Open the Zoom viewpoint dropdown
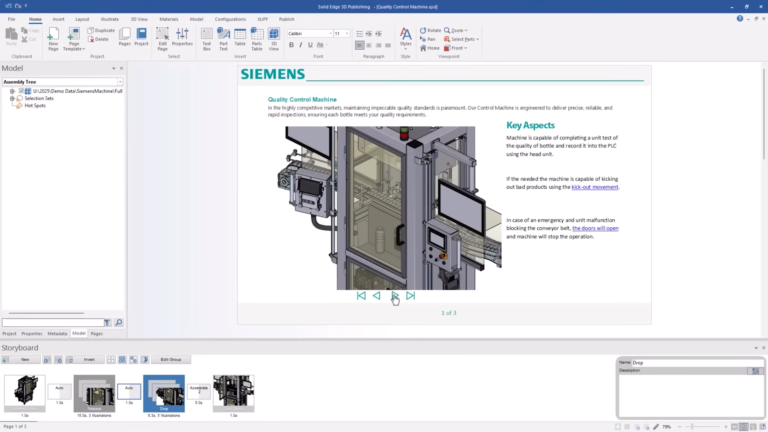This screenshot has height=432, width=768. pos(456,30)
